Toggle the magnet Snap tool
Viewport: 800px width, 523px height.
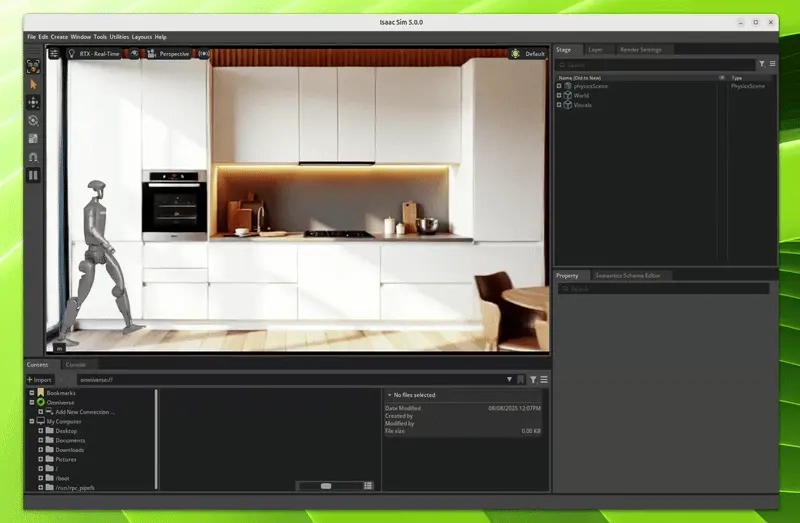[x=33, y=156]
